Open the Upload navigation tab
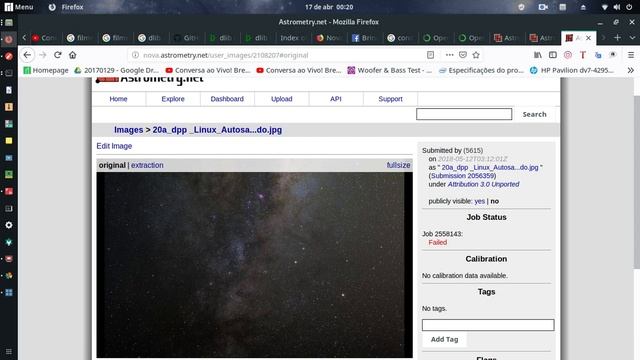Screen dimensions: 640x360 click(282, 99)
